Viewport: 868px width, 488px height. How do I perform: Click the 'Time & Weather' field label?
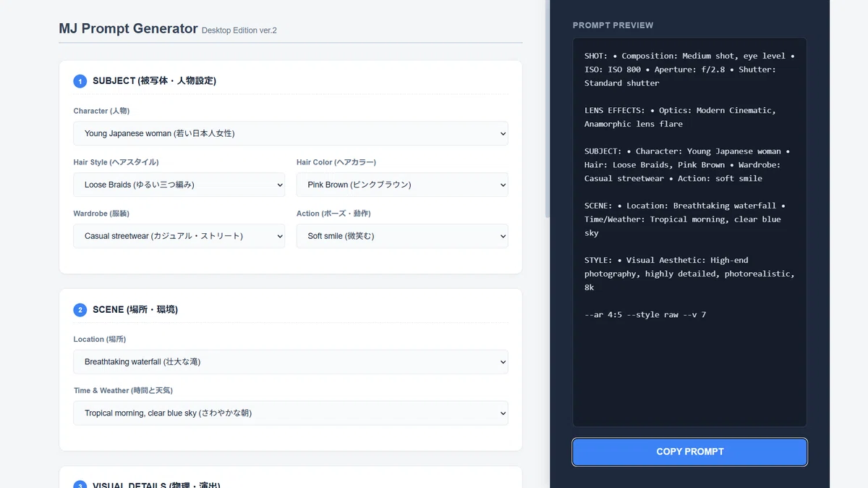click(x=122, y=390)
